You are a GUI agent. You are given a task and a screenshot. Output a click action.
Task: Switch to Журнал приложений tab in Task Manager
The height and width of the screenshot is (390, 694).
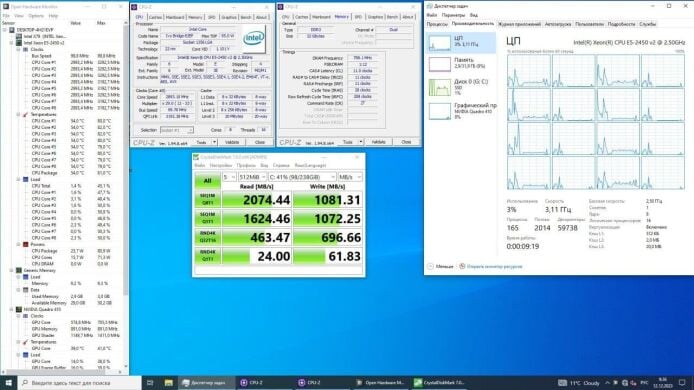519,24
